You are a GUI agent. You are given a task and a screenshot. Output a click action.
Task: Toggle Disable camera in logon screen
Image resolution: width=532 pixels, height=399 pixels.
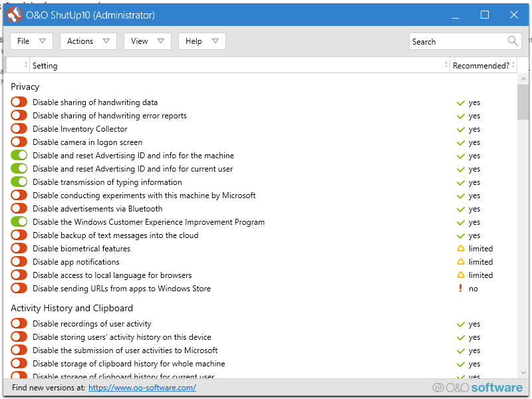[x=19, y=142]
